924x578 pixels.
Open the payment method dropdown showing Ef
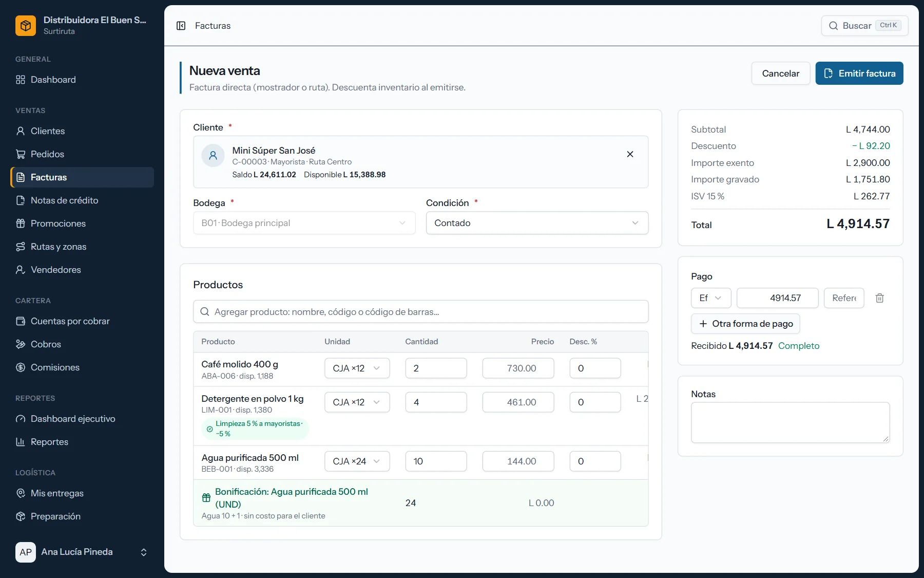point(711,298)
